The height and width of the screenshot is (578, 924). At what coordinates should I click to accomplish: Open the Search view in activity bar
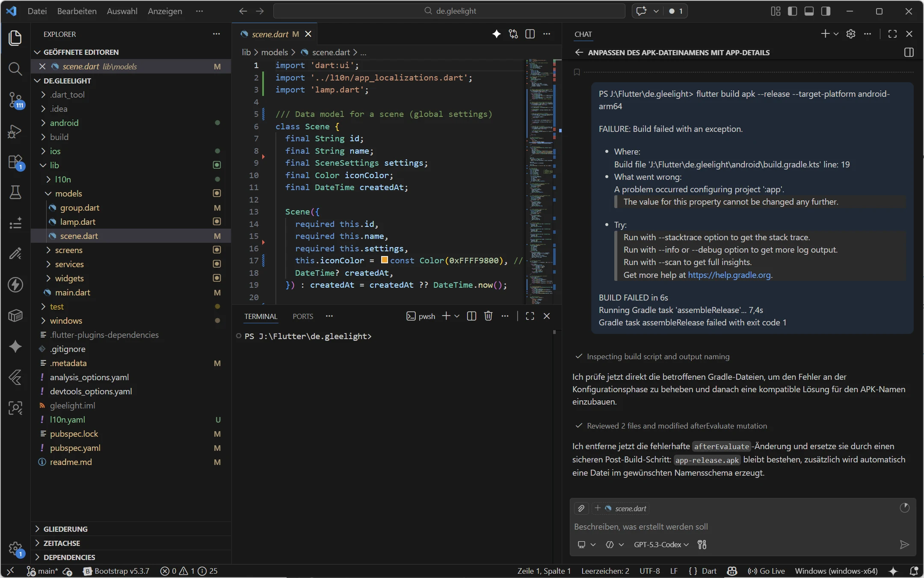click(x=15, y=69)
